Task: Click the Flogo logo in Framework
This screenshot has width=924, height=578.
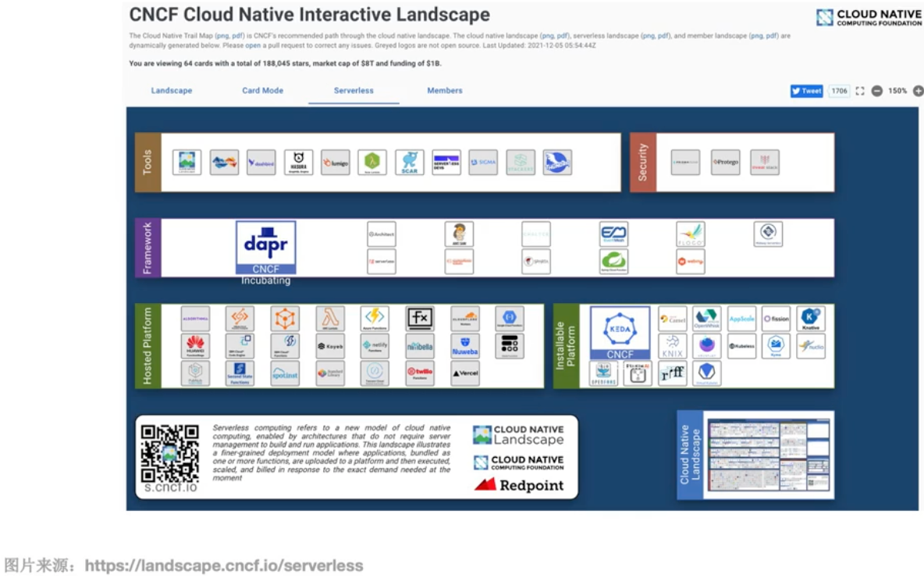Action: (691, 234)
